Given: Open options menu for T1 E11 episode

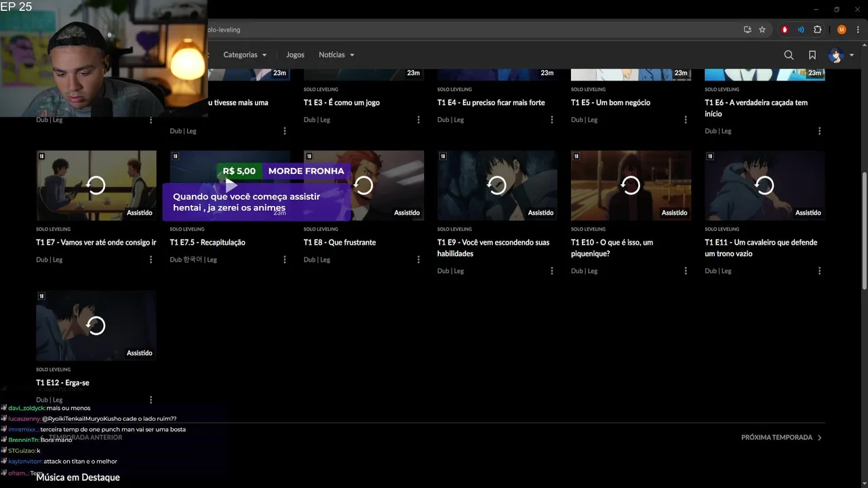Looking at the screenshot, I should click(x=819, y=271).
